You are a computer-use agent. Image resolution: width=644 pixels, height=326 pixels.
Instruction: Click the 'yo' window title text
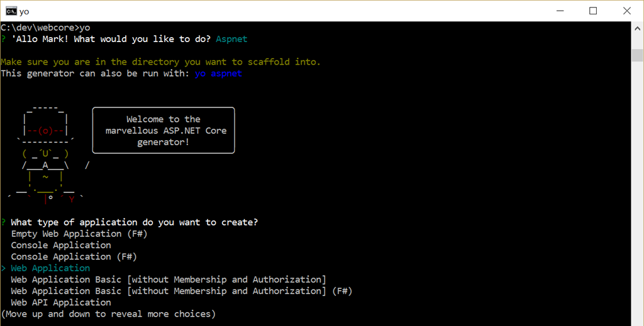click(x=25, y=11)
